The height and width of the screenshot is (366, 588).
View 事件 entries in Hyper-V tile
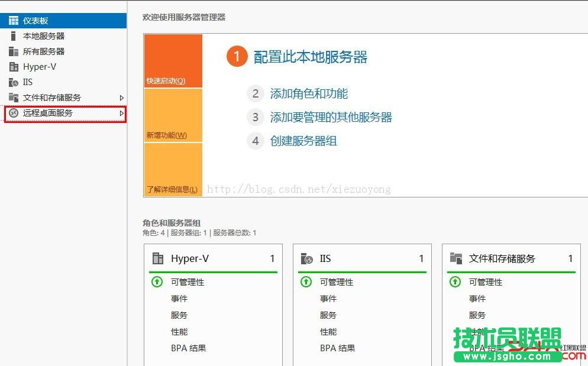coord(179,299)
